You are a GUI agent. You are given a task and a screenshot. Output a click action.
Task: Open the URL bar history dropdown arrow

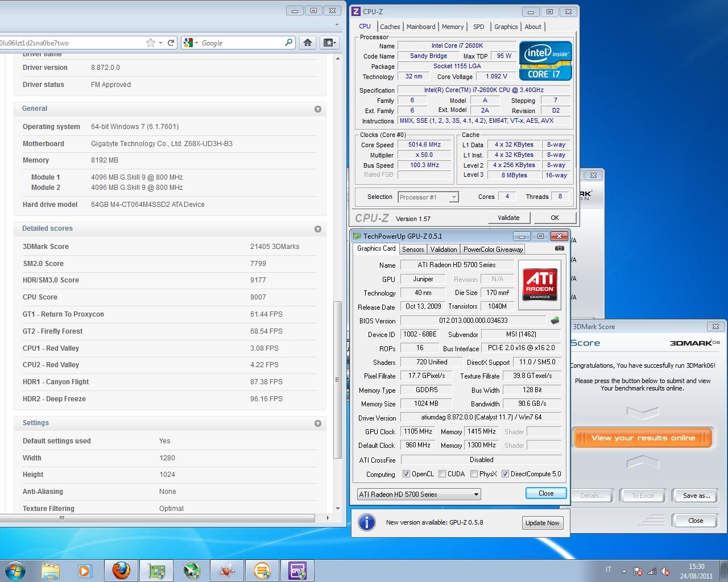click(x=160, y=43)
